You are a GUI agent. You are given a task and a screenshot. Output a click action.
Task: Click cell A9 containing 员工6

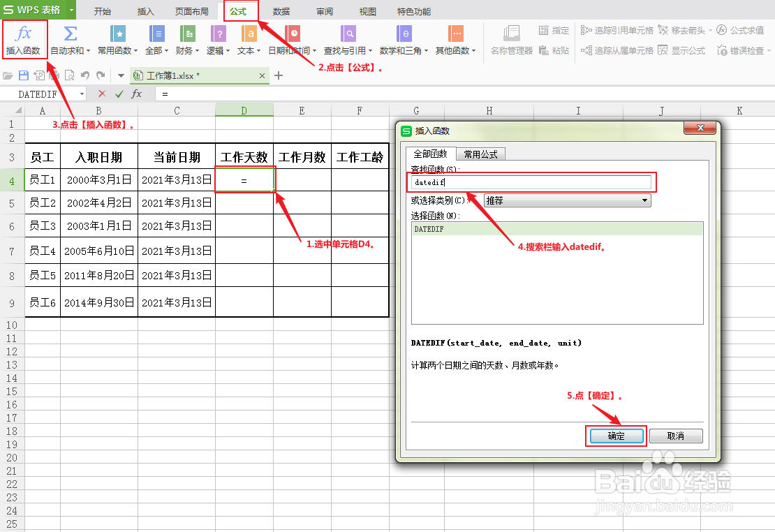pos(43,302)
